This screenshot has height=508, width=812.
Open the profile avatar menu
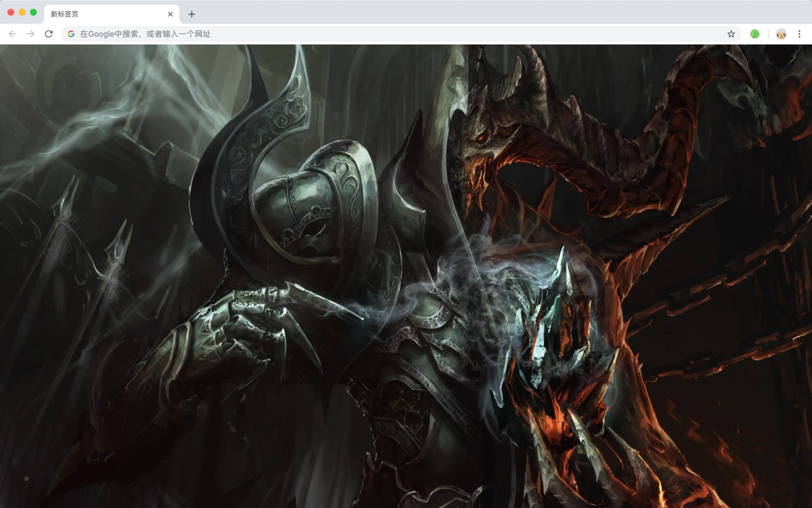tap(781, 34)
